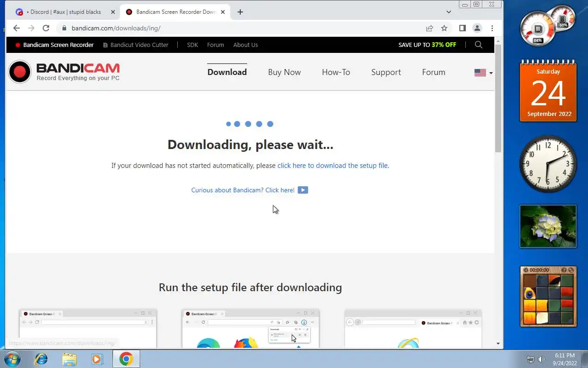Open Chrome side panel icon

(463, 28)
